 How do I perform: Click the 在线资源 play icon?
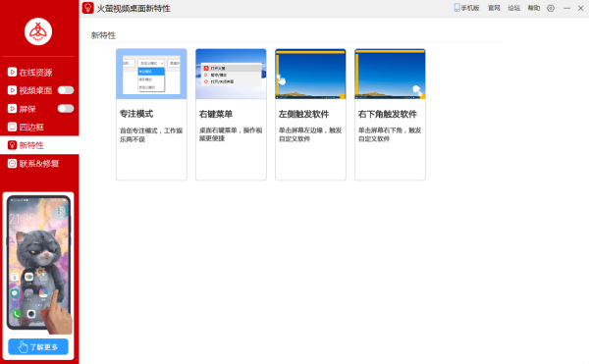point(12,72)
